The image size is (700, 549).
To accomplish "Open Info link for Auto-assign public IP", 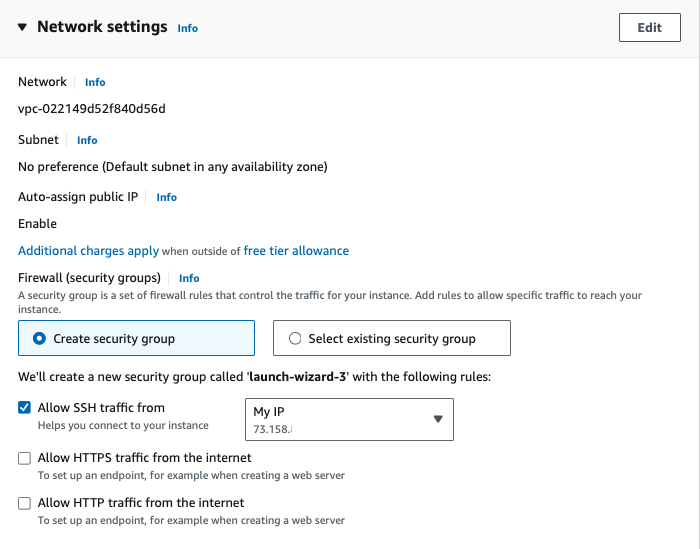I will coord(166,197).
